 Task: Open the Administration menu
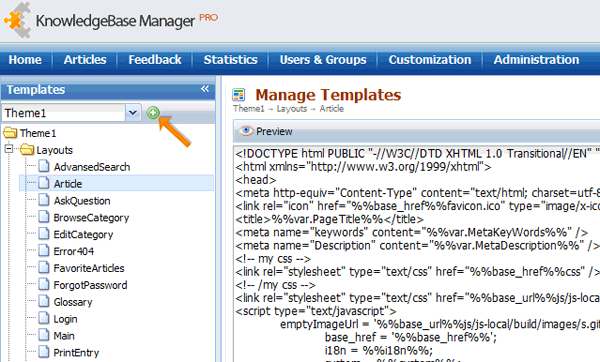click(x=536, y=60)
